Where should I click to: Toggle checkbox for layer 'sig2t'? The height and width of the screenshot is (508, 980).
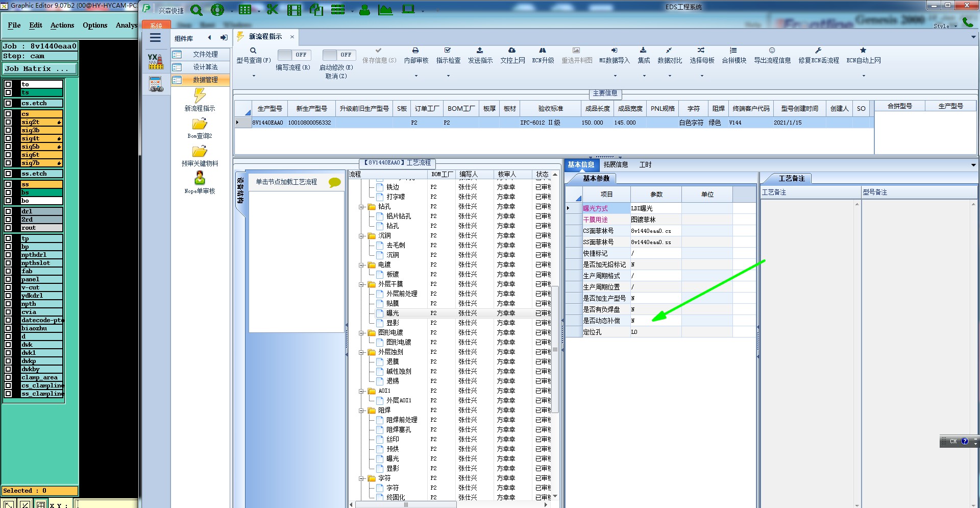8,122
